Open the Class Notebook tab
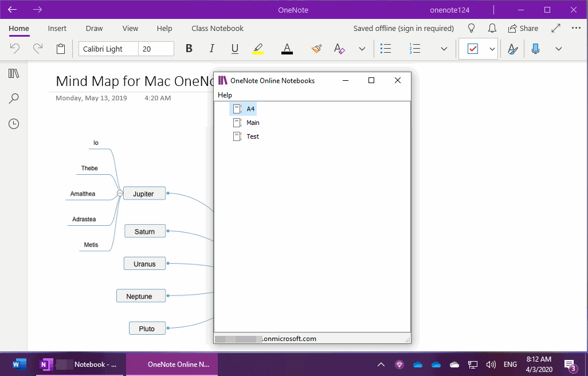 (x=218, y=29)
